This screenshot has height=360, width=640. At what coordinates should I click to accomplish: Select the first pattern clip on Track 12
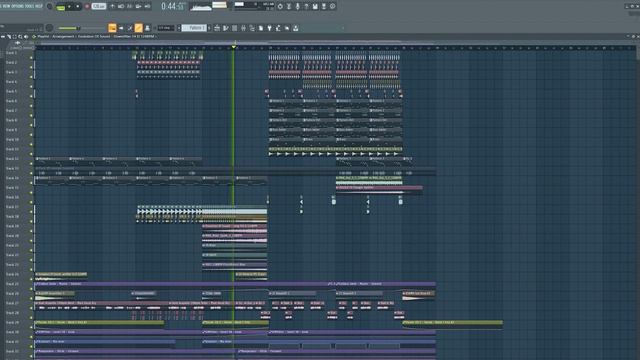[52, 161]
